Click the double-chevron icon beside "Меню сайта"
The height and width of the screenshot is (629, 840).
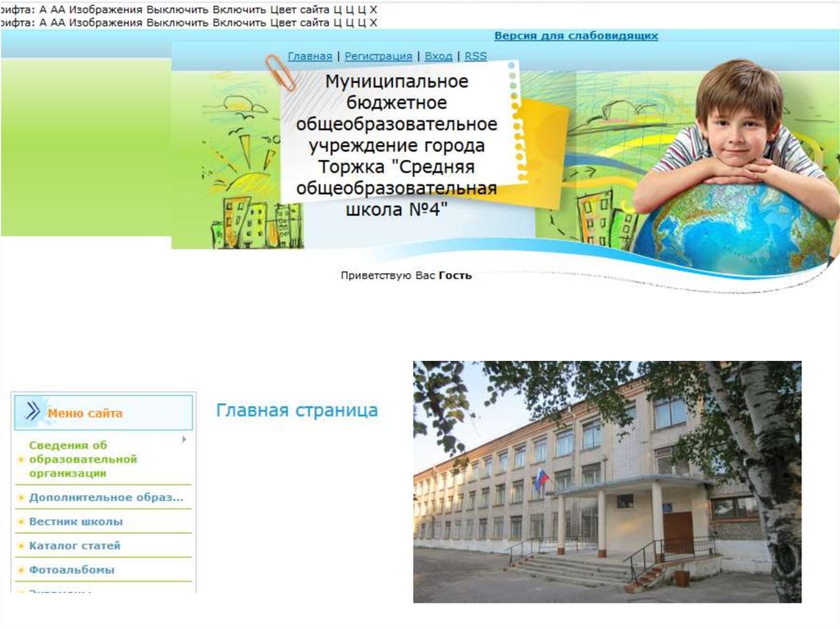[32, 412]
